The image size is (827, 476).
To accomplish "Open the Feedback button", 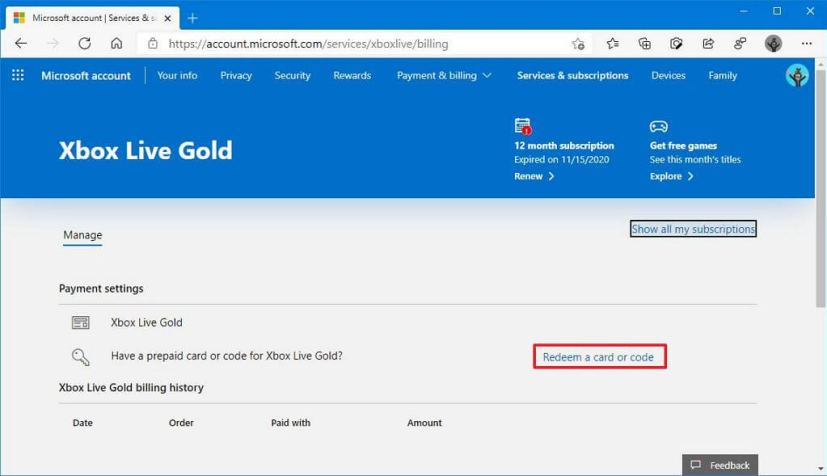I will [x=720, y=465].
